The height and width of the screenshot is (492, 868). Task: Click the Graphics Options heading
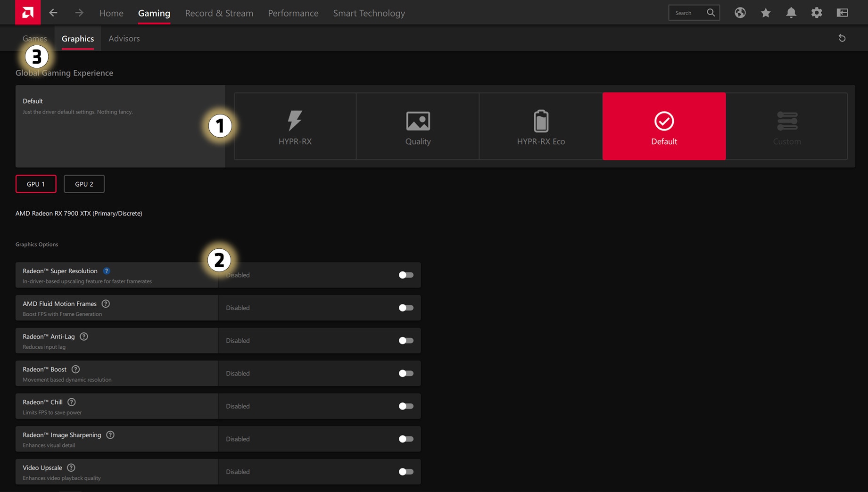37,244
